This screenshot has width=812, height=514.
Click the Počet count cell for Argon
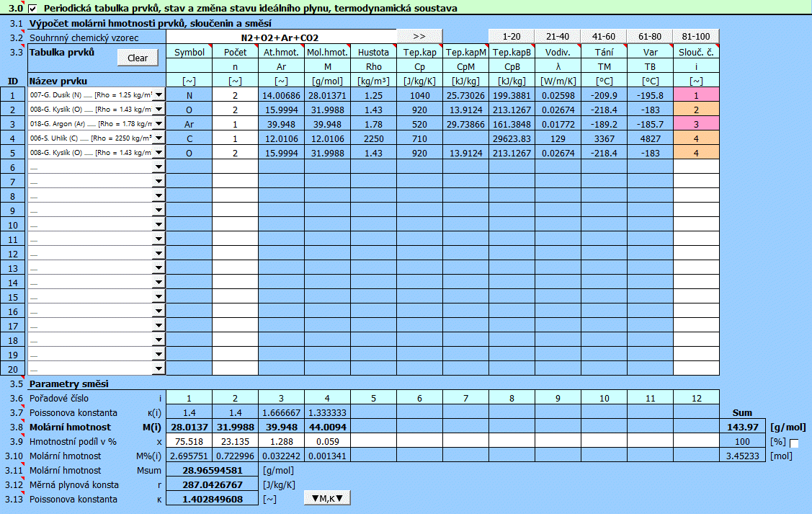point(235,123)
